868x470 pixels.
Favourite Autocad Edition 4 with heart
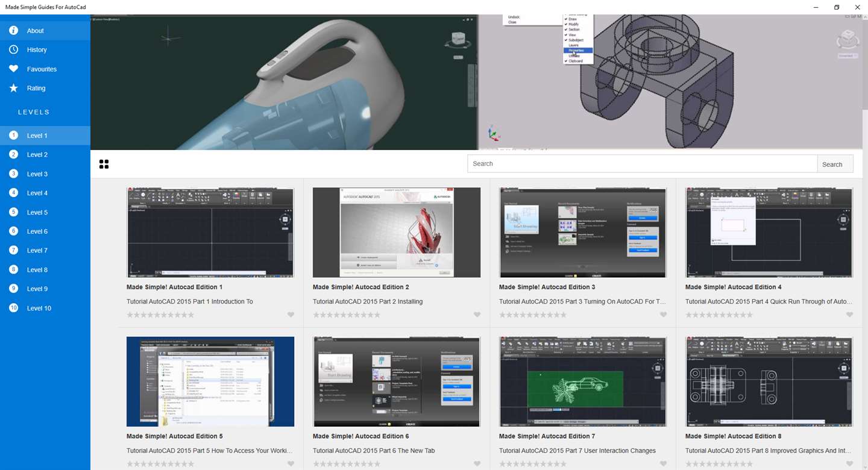[849, 315]
